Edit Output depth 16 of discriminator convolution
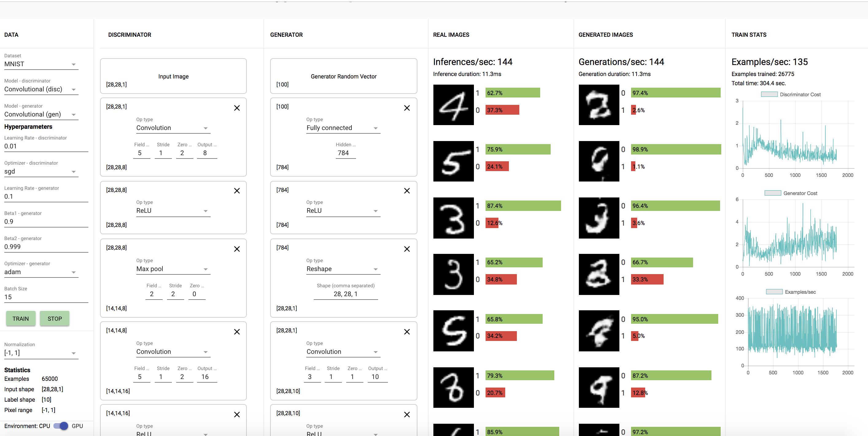The width and height of the screenshot is (868, 436). coord(207,377)
